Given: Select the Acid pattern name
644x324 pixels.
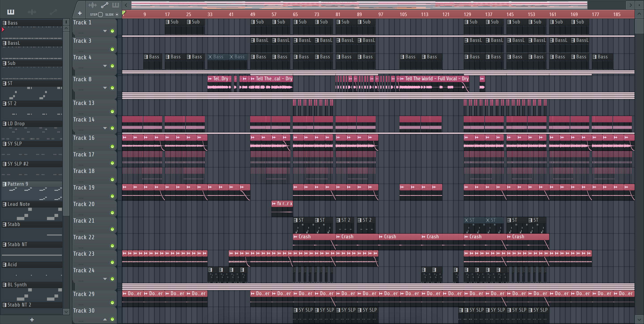Looking at the screenshot, I should point(12,264).
